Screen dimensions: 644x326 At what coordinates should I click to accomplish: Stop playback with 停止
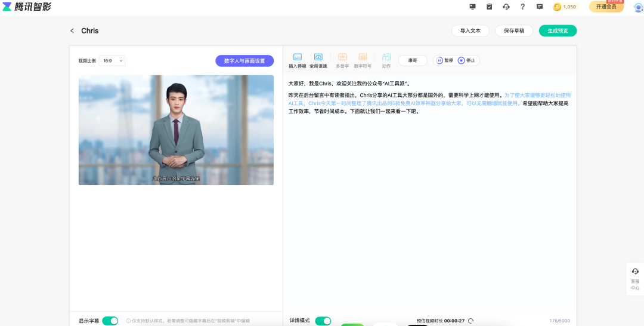coord(466,60)
